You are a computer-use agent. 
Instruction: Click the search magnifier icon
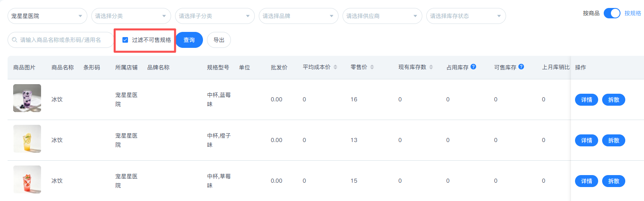click(x=15, y=40)
